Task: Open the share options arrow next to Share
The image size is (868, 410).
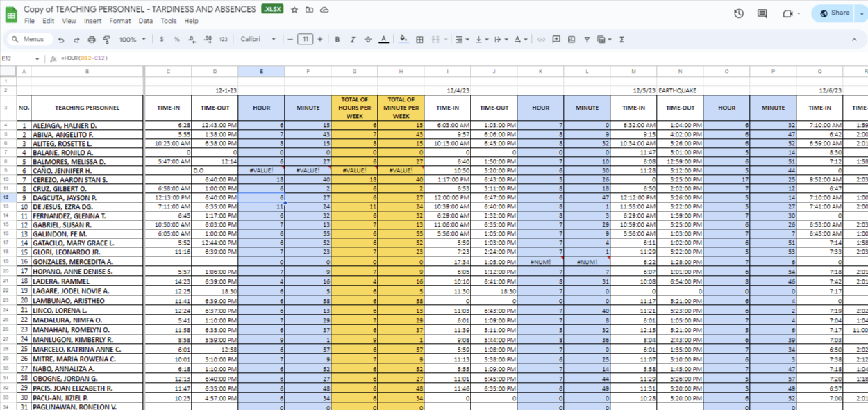Action: [861, 13]
